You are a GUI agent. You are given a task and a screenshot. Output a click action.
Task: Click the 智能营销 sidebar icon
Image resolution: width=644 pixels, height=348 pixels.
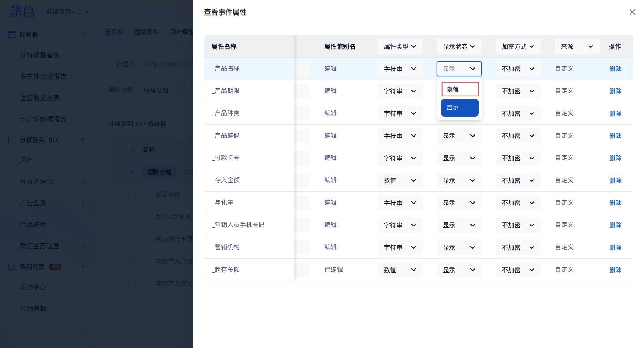pyautogui.click(x=12, y=267)
